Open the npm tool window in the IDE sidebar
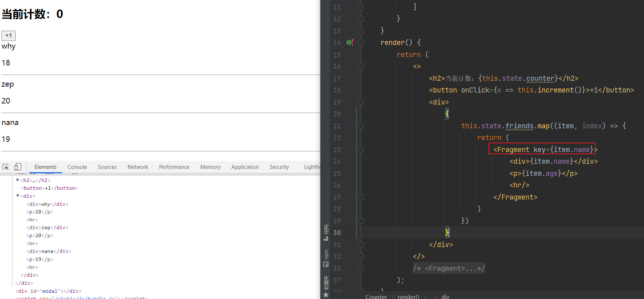 [x=326, y=258]
